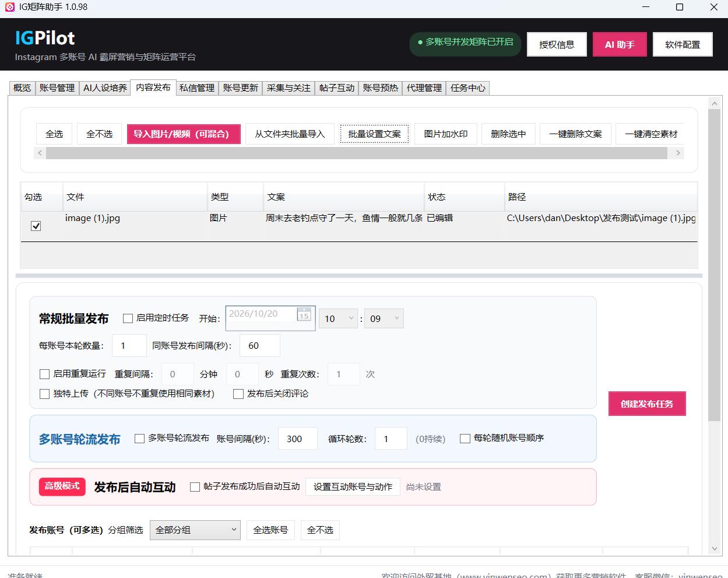Click the 状态 column header
The height and width of the screenshot is (578, 728).
(x=465, y=197)
